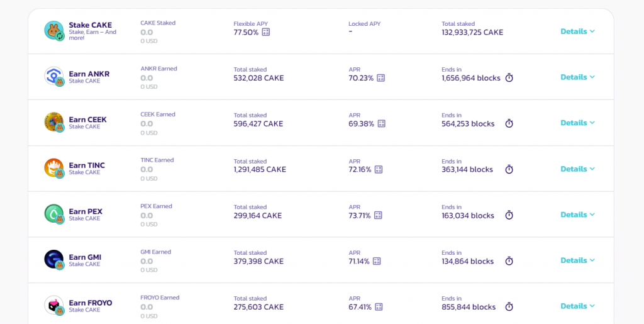Click the Stake CAKE pool title
This screenshot has width=644, height=324.
(x=90, y=25)
